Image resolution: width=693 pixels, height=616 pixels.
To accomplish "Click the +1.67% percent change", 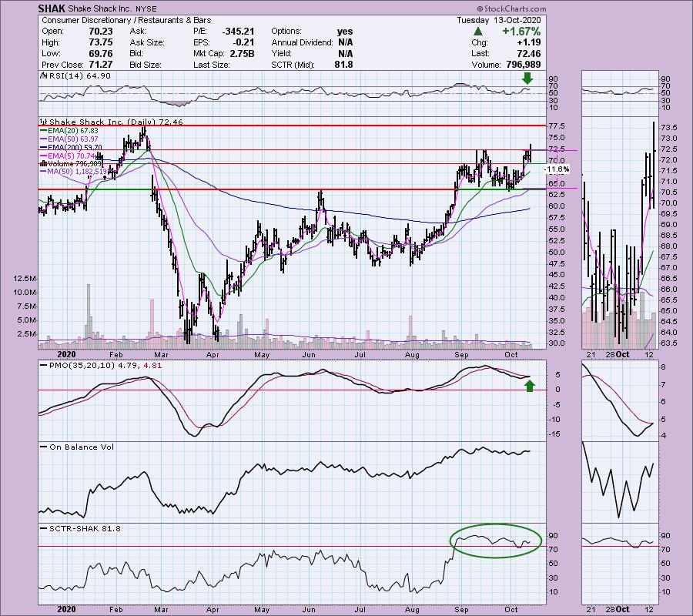I will (521, 32).
